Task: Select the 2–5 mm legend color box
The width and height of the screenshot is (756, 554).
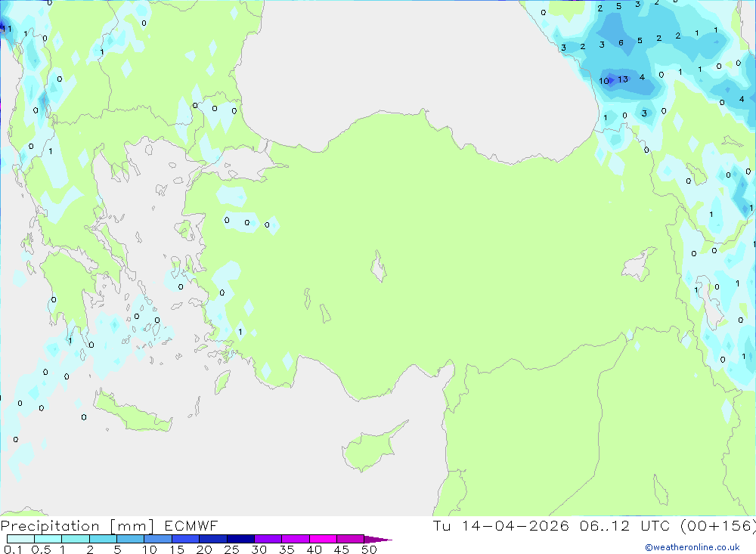Action: (x=103, y=539)
